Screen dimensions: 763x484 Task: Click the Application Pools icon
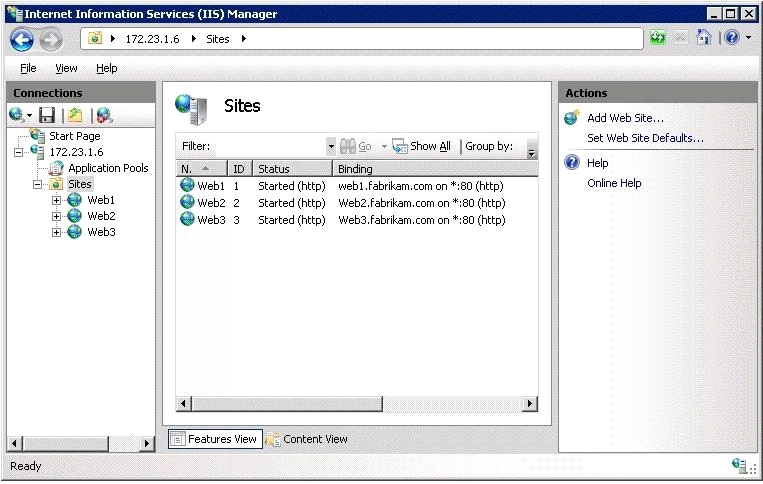coord(56,168)
